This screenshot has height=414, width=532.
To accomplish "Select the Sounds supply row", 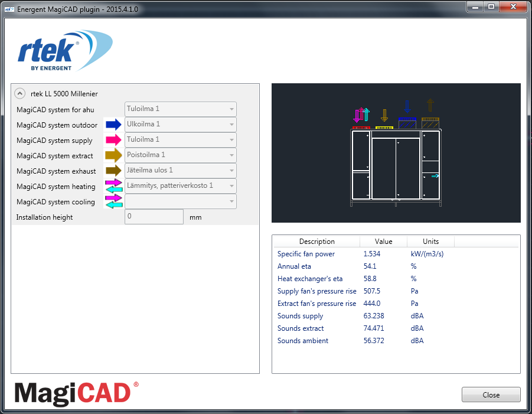I will tap(396, 316).
